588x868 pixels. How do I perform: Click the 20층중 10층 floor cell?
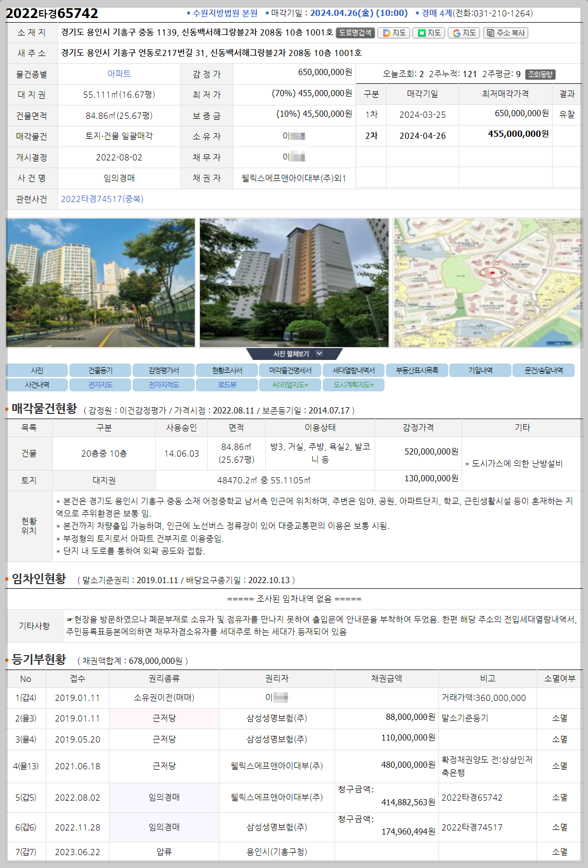[104, 454]
